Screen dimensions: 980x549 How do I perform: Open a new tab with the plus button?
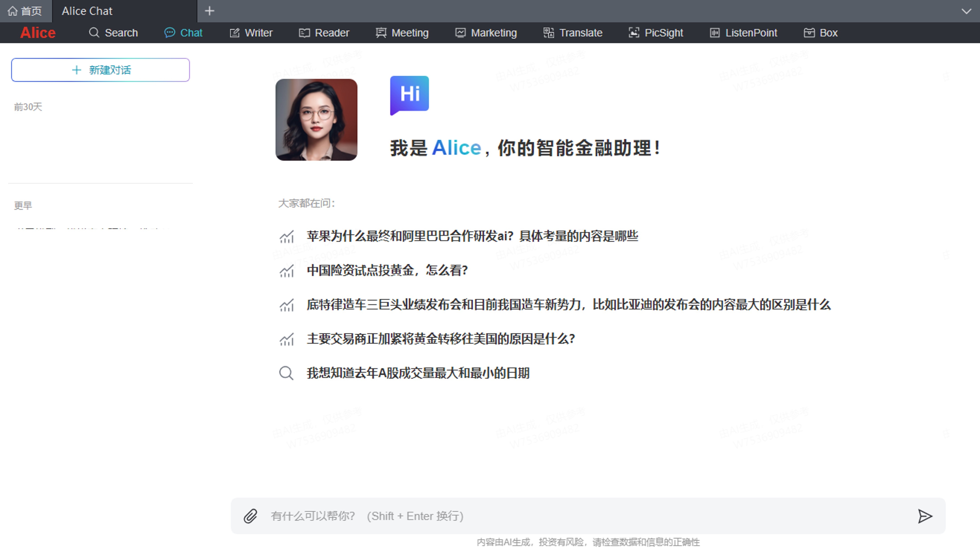click(x=209, y=11)
